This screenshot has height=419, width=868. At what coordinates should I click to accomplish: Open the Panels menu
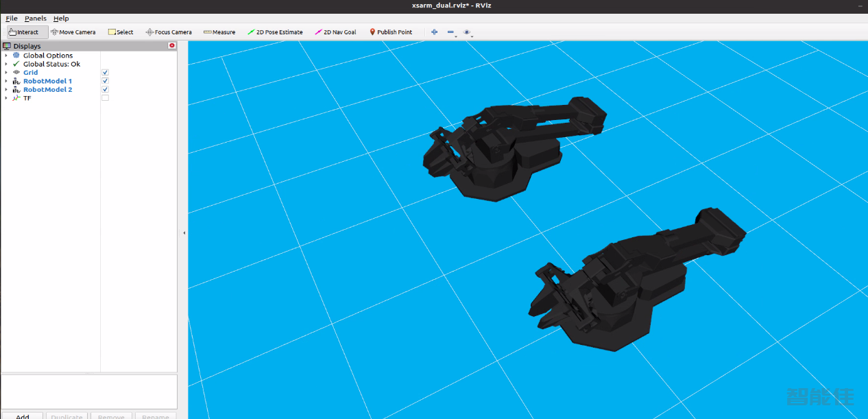tap(36, 19)
